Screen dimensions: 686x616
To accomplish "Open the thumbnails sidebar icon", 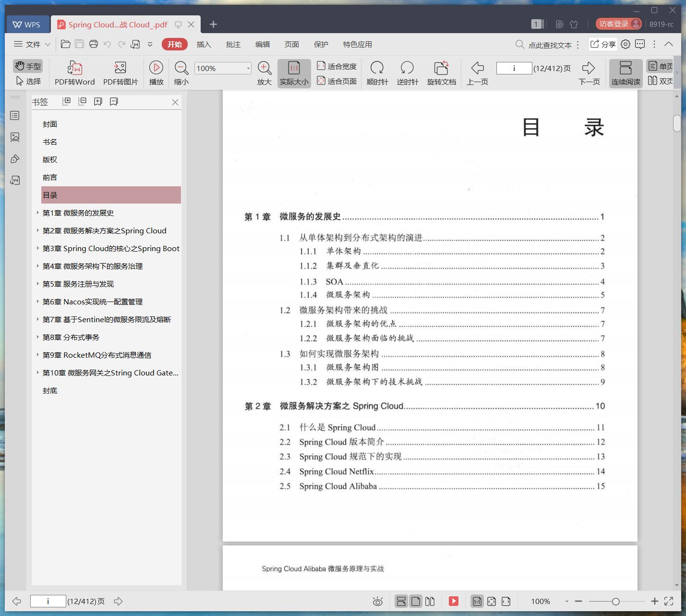I will tap(15, 137).
